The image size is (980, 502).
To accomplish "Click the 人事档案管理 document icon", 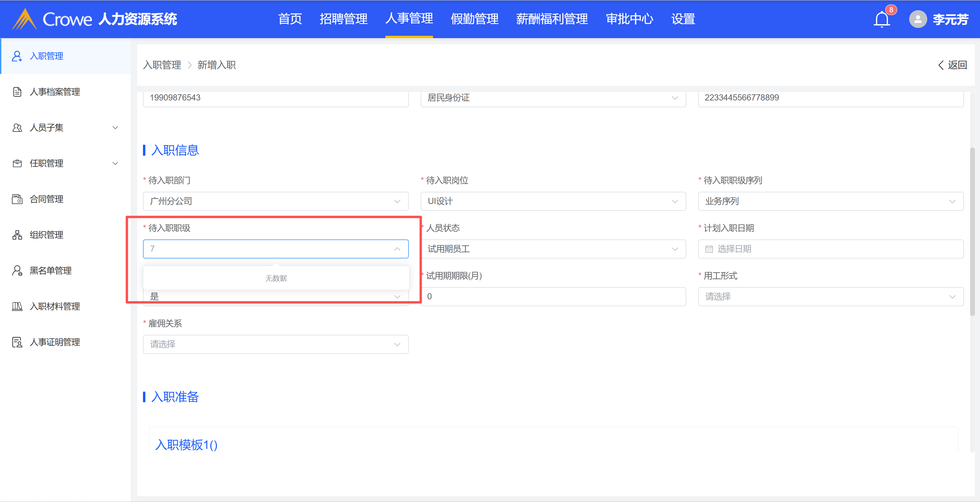I will [17, 92].
